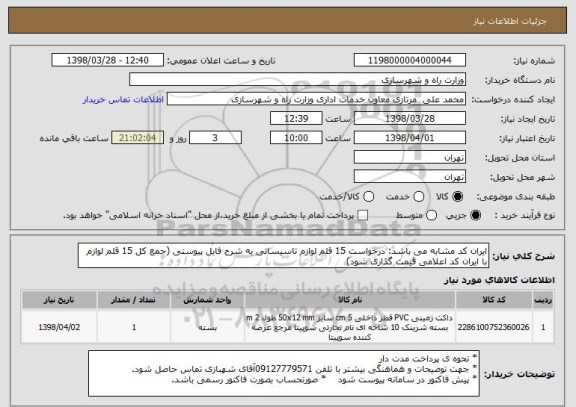Choose the متوسط purchase process option

coord(431,216)
